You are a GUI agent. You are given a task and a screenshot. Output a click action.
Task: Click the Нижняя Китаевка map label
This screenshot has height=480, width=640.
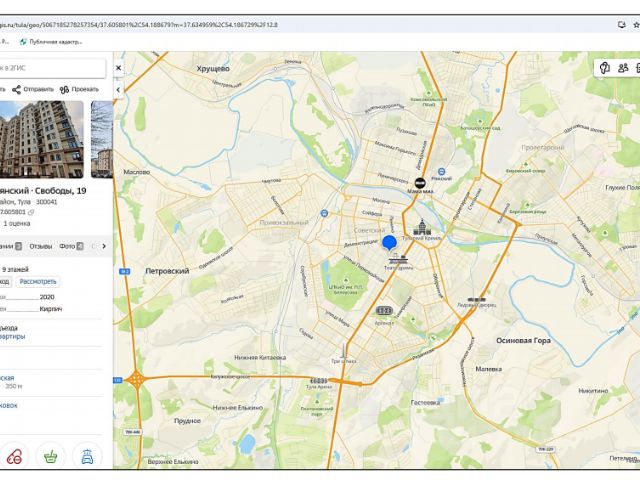click(260, 358)
